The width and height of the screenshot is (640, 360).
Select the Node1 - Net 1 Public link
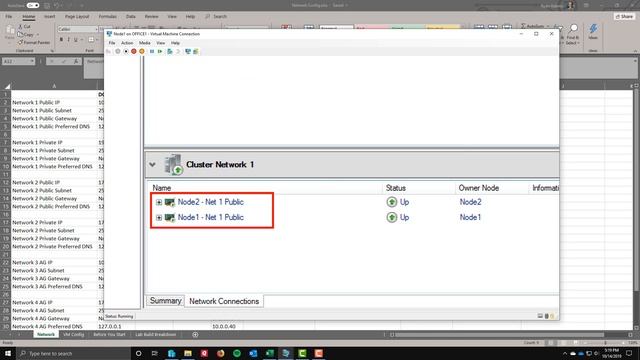(210, 218)
